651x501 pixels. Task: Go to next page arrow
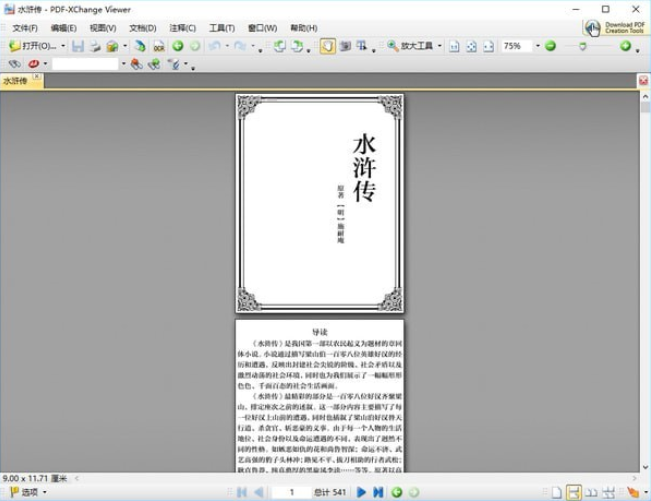click(x=362, y=492)
